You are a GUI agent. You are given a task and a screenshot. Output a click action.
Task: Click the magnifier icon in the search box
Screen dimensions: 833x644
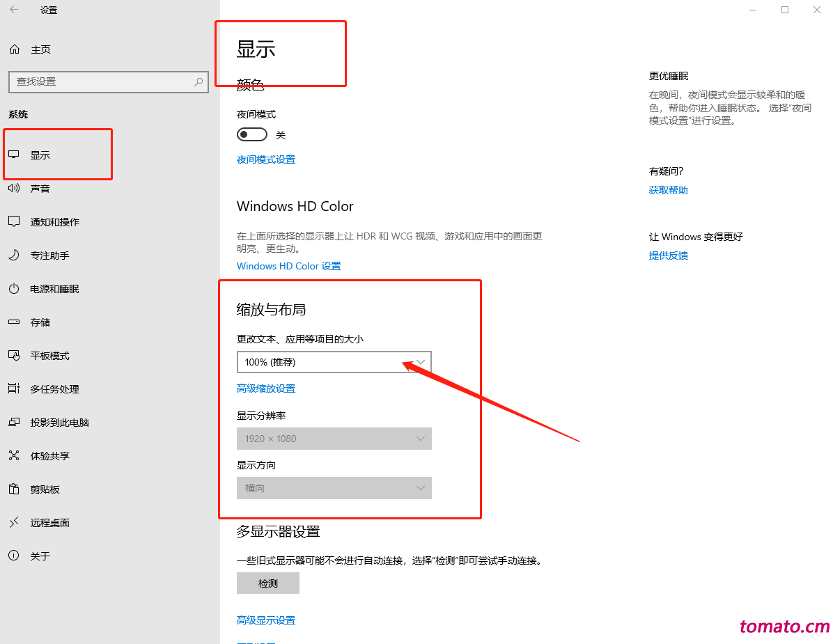pyautogui.click(x=198, y=81)
